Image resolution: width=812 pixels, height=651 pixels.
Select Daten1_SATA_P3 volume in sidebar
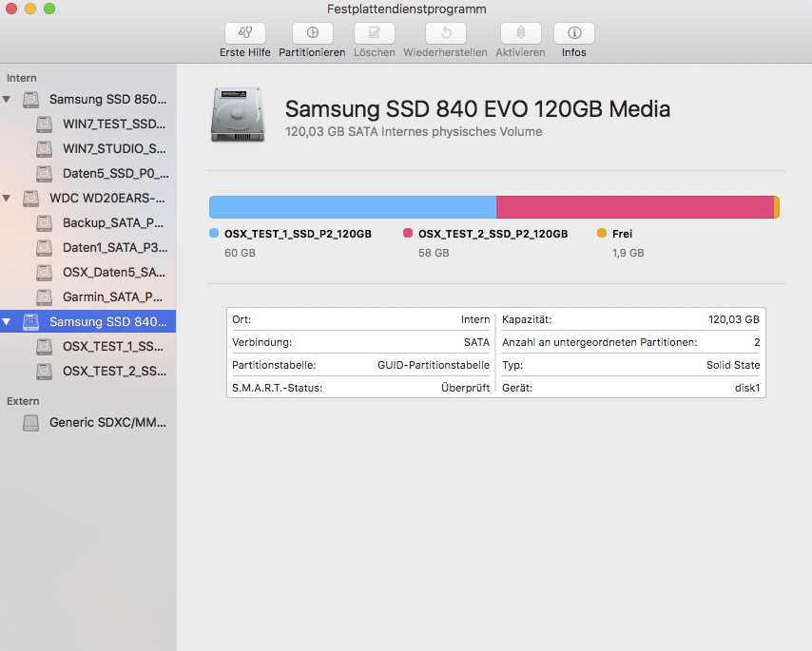coord(88,248)
